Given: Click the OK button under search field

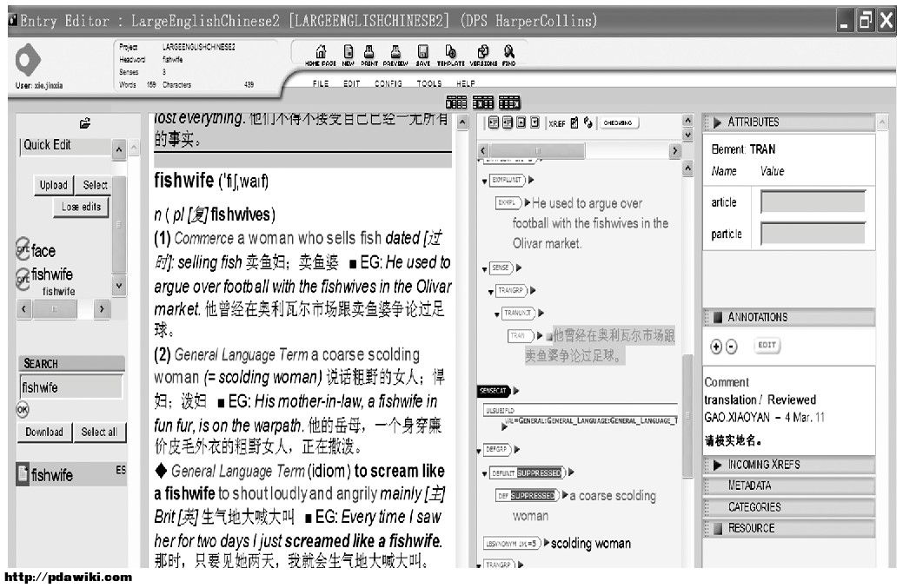Looking at the screenshot, I should coord(23,409).
